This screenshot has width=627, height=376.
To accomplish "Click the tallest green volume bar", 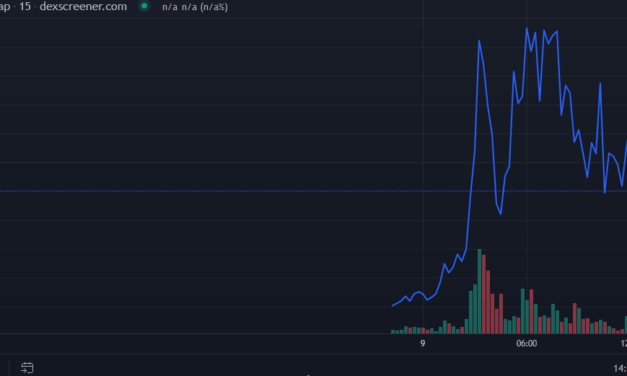I will click(479, 291).
